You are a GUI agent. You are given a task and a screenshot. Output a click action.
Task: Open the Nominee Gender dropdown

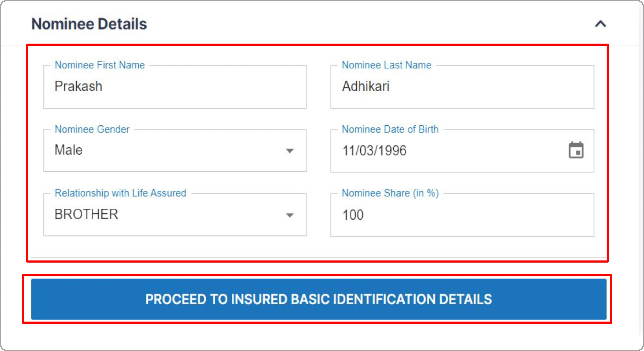coord(175,151)
